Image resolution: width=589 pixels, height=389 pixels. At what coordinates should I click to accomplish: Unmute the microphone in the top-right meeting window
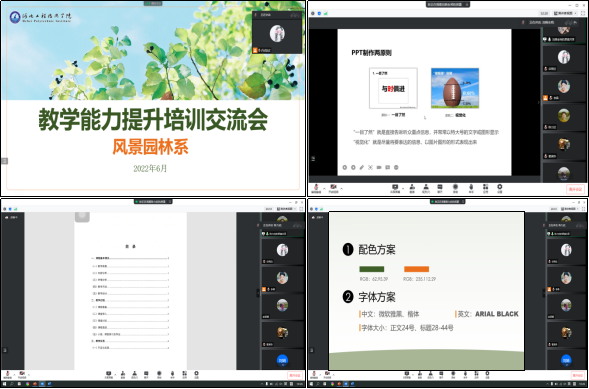316,187
